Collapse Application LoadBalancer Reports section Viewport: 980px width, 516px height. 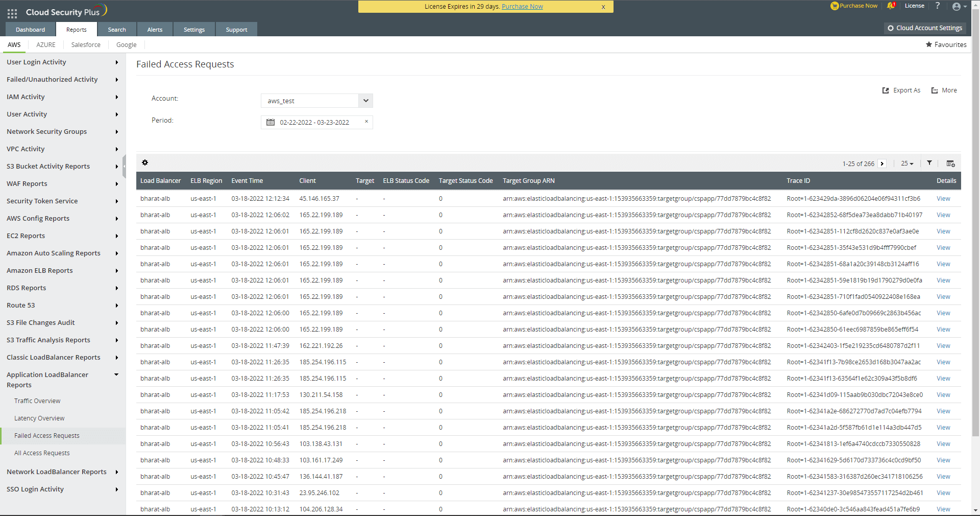(x=63, y=380)
